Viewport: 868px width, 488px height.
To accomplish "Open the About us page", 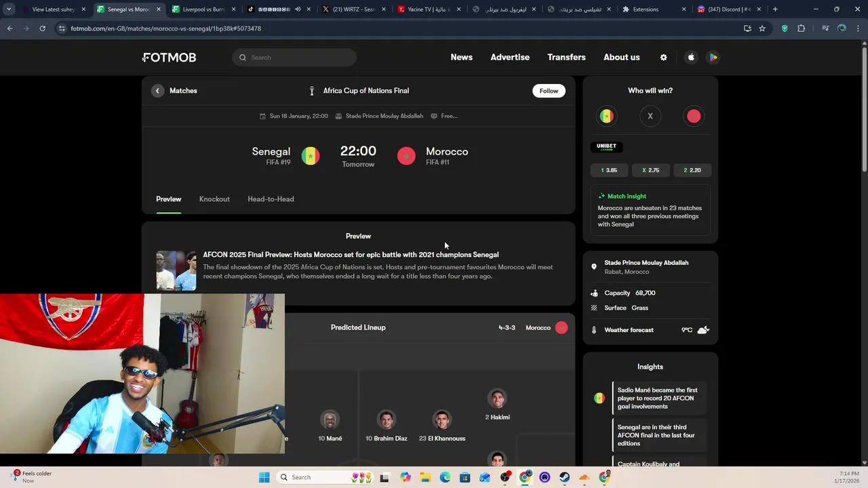I will click(x=622, y=57).
